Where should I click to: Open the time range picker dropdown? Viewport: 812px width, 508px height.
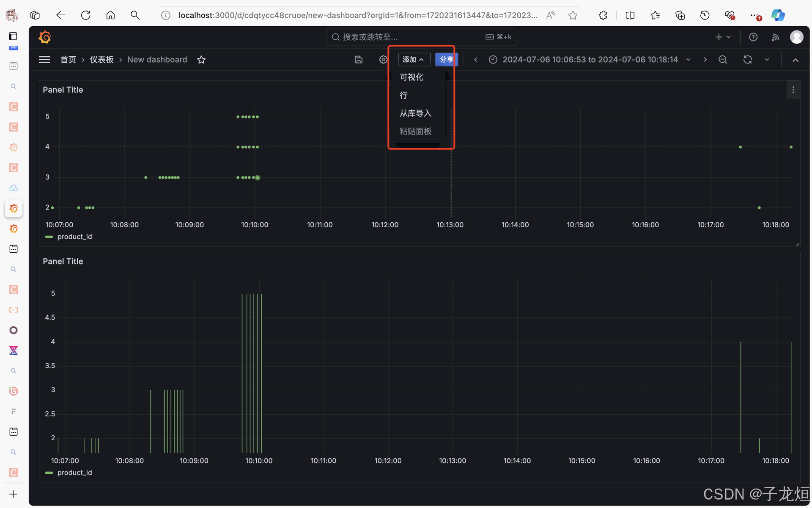click(590, 60)
